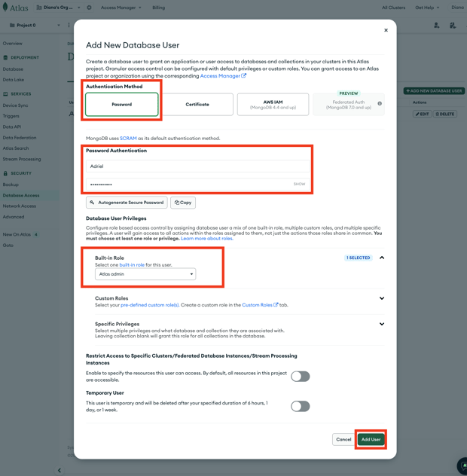Screen dimensions: 467x476
Task: Open Database in the sidebar
Action: pos(13,69)
